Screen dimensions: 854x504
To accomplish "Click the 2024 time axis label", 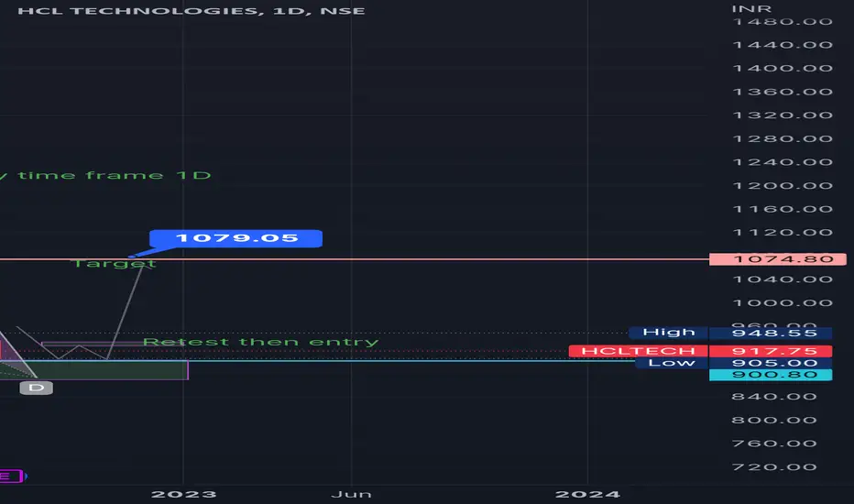I will coord(587,494).
